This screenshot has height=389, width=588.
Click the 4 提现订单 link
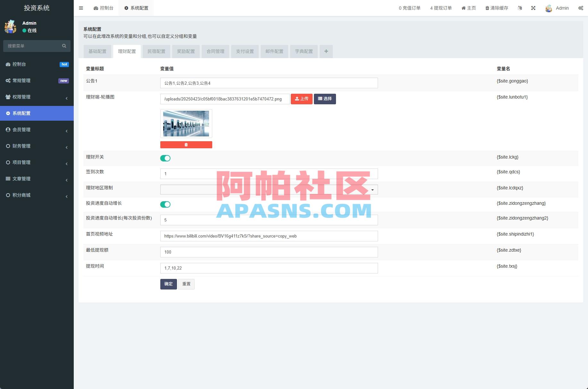[441, 8]
